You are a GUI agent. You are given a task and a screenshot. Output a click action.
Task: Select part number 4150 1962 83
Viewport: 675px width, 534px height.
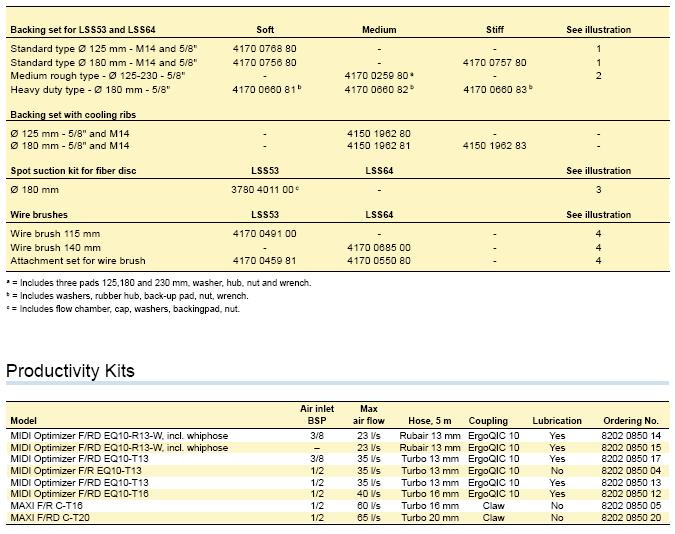[x=494, y=146]
